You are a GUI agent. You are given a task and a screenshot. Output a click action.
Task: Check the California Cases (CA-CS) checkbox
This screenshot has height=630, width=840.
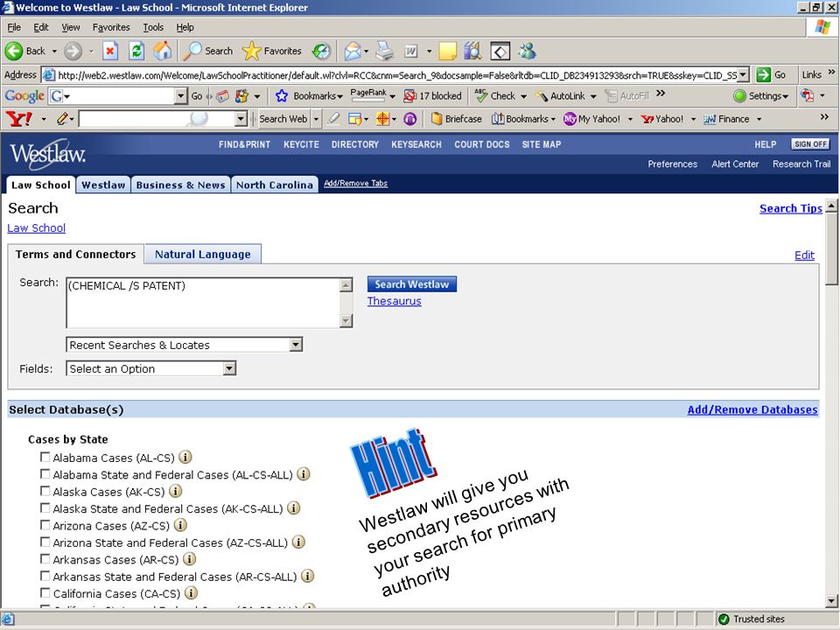pyautogui.click(x=45, y=593)
